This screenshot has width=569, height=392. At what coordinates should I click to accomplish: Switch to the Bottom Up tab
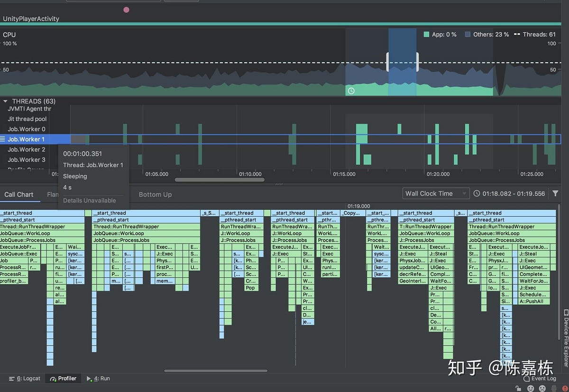coord(155,194)
